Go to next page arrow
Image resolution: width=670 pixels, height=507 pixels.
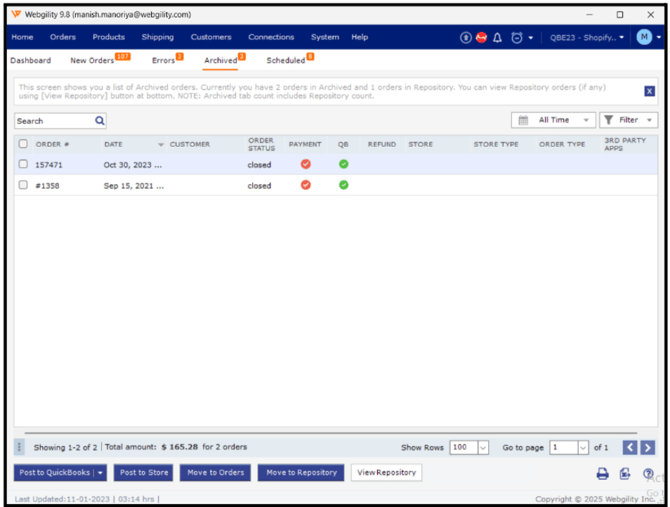pos(647,447)
